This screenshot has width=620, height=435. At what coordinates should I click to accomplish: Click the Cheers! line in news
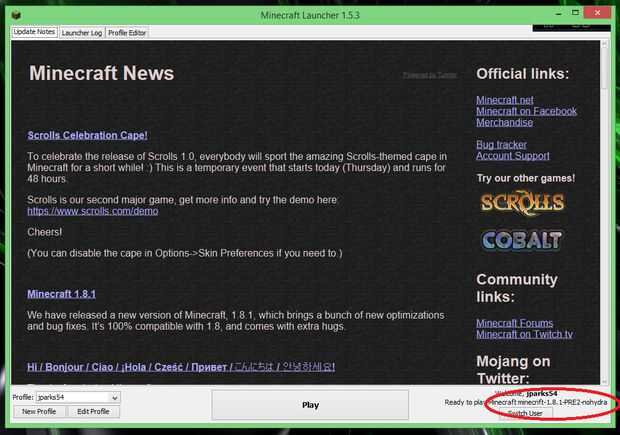[45, 232]
